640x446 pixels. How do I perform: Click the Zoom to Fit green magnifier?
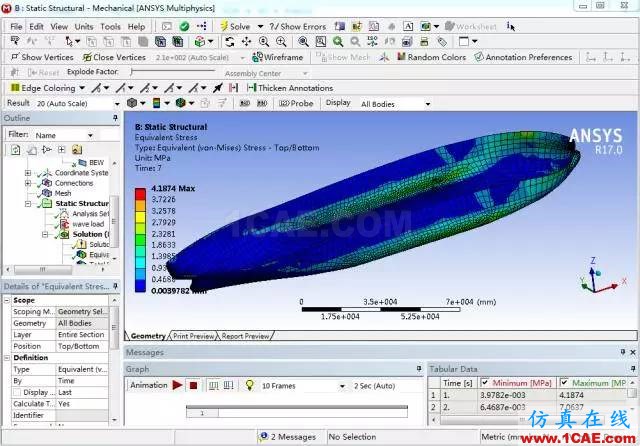click(338, 42)
